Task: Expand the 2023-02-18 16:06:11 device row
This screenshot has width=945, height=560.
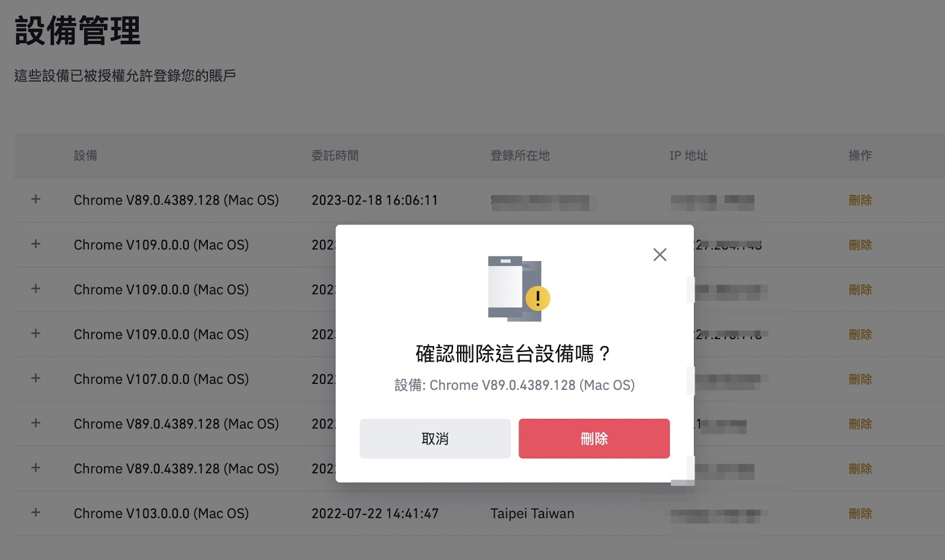Action: click(36, 199)
